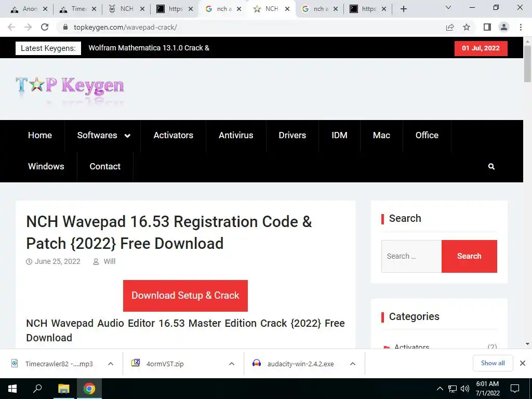Image resolution: width=532 pixels, height=399 pixels.
Task: Open the audacity-win-2.4.2.exe download item
Action: [301, 364]
